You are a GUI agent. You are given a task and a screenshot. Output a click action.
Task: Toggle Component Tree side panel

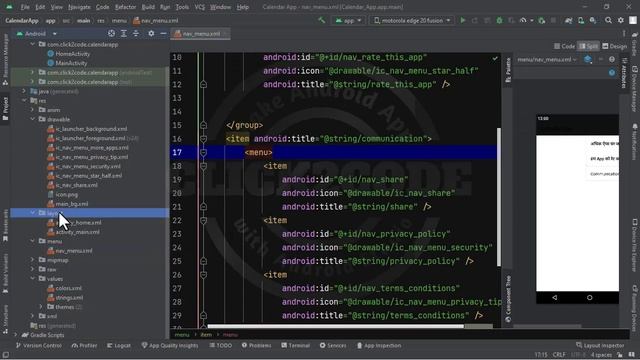tap(507, 299)
